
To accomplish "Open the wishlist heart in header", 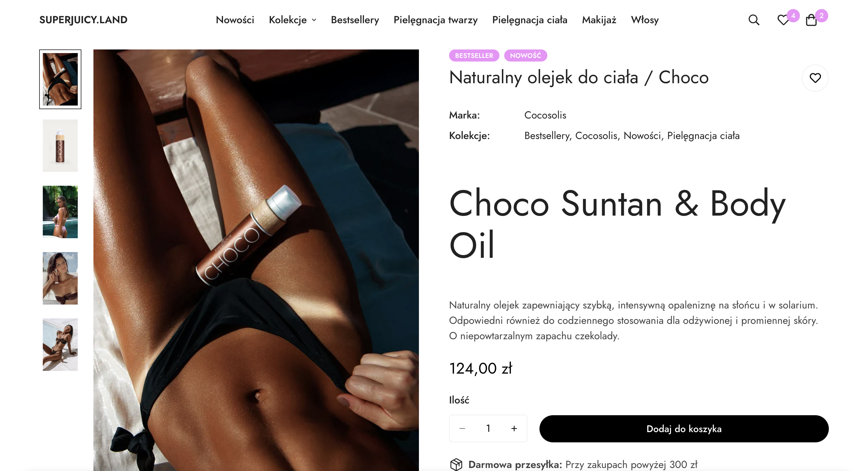I will 783,20.
